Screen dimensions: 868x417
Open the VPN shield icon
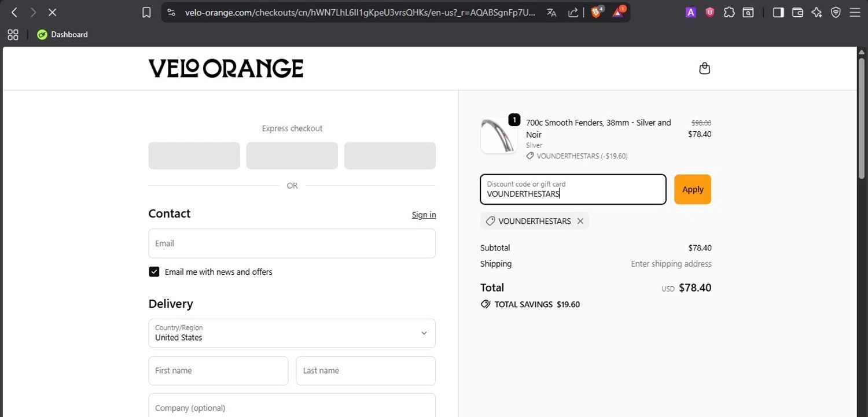(x=836, y=12)
